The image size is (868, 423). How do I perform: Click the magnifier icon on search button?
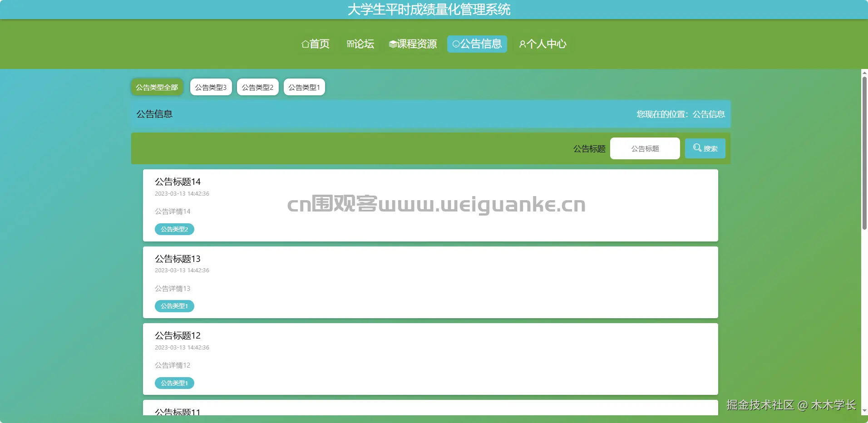pos(698,148)
